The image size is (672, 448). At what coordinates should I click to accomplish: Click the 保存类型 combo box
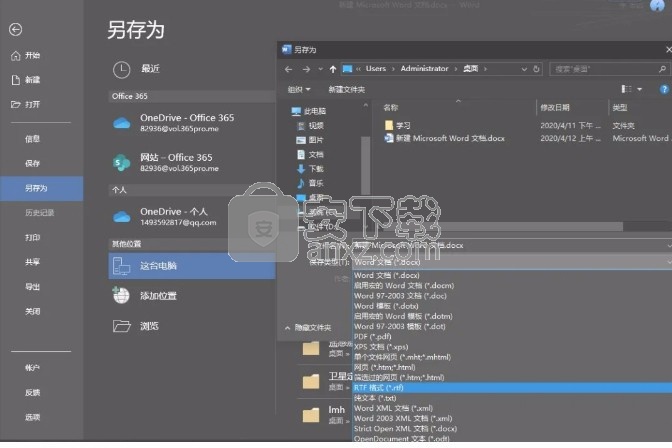coord(512,262)
